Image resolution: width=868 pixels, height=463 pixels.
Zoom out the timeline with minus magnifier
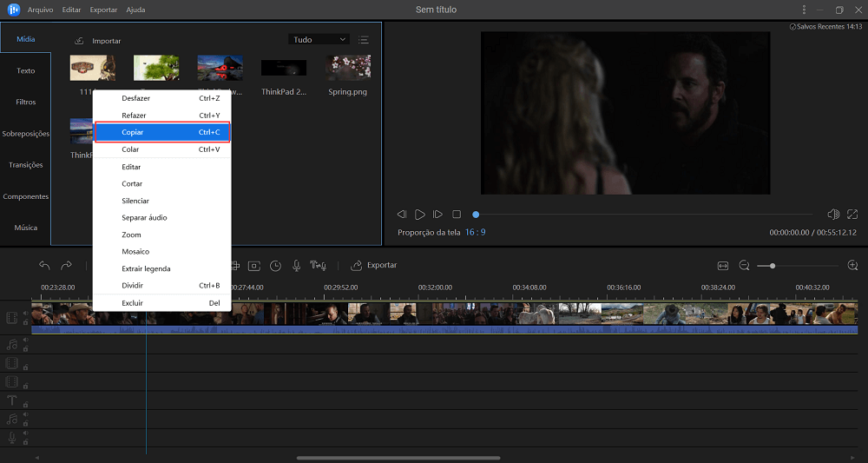[x=744, y=266]
